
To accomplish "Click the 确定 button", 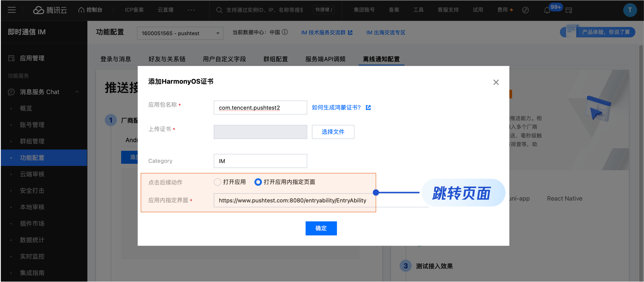I will point(321,228).
